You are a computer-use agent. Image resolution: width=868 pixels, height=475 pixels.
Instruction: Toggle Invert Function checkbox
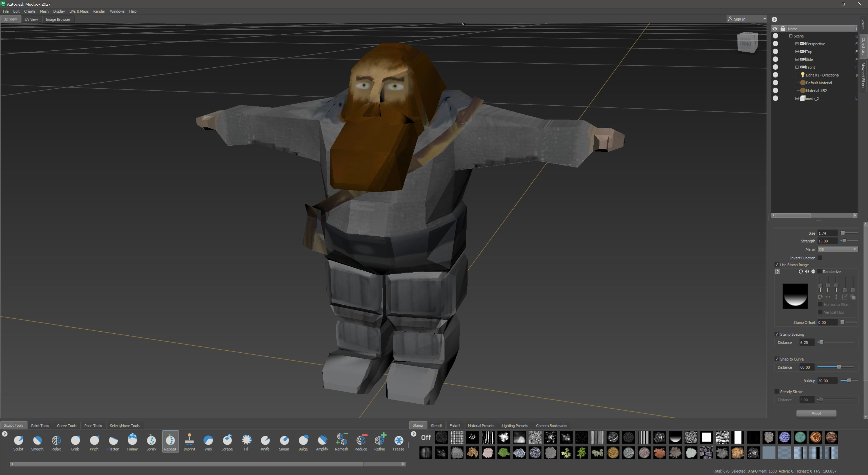pyautogui.click(x=820, y=258)
